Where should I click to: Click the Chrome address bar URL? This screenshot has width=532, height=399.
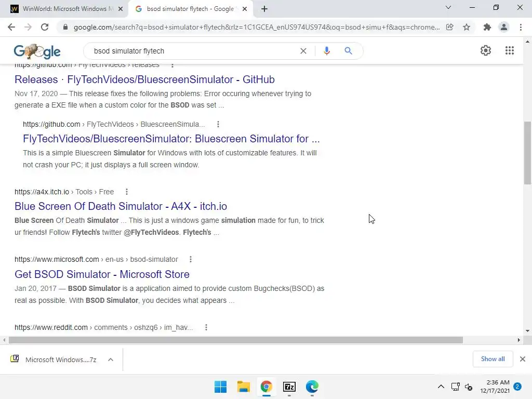[x=257, y=27]
